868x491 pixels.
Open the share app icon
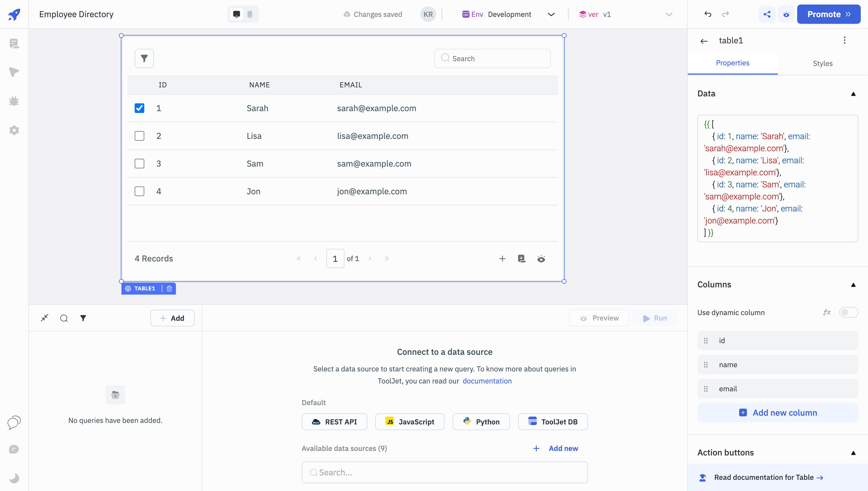(x=767, y=14)
